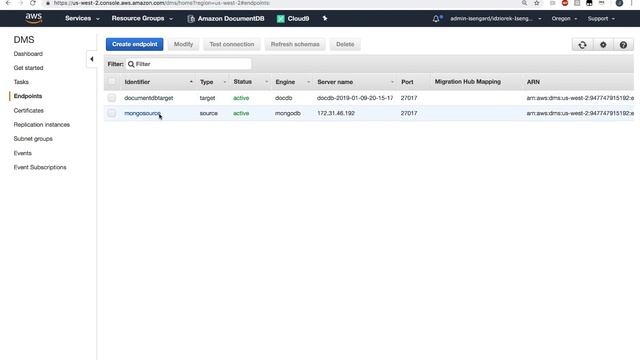Click Create endpoint button
Image resolution: width=640 pixels, height=360 pixels.
134,44
